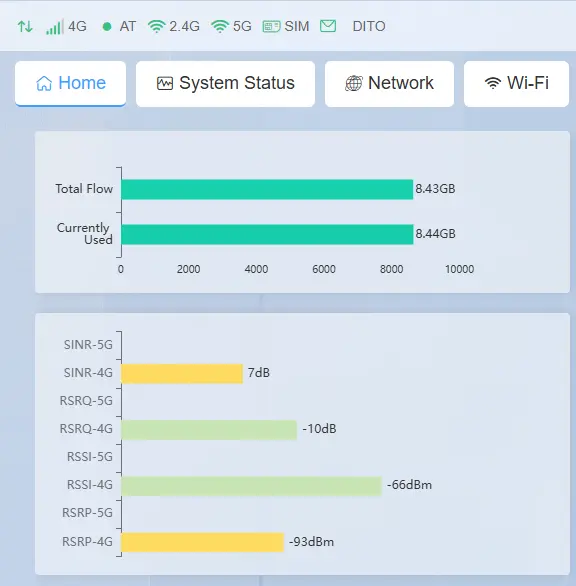
Task: Click the globe icon in Network tab
Action: tap(354, 83)
